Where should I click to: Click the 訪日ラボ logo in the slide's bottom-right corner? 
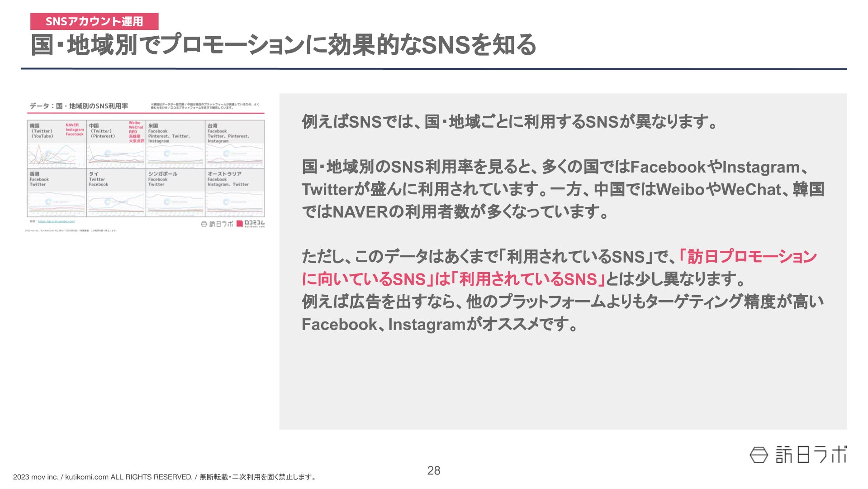(x=798, y=455)
